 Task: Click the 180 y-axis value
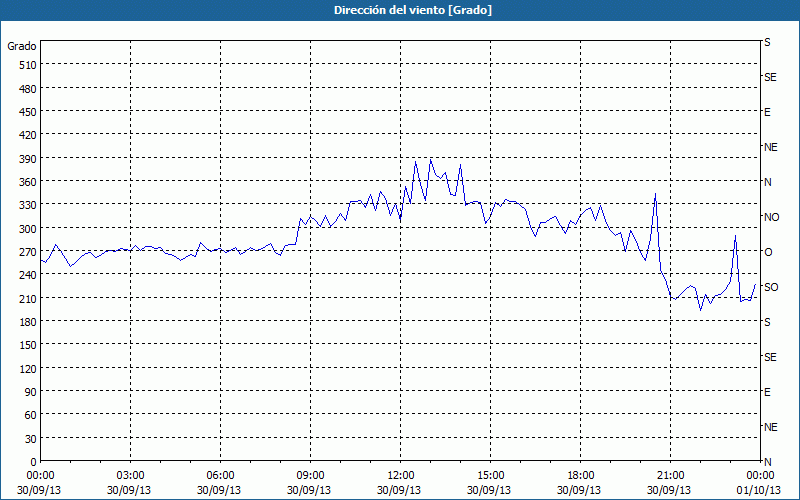[28, 322]
